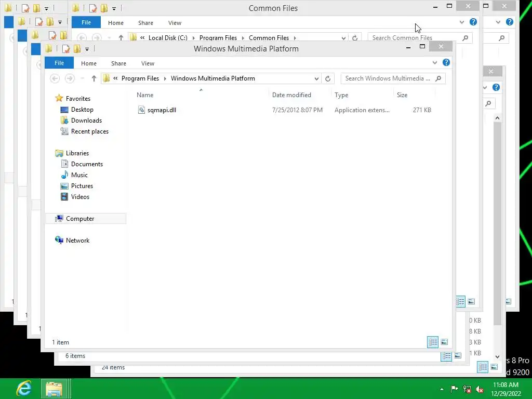Select Network icon in navigation pane
The width and height of the screenshot is (532, 399).
tap(59, 240)
